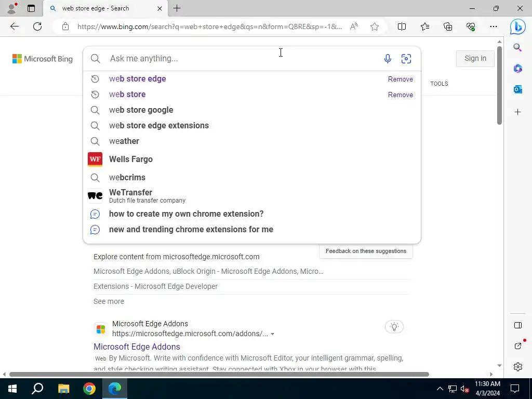Open Bing Copilot sidebar button
532x399 pixels.
point(517,27)
